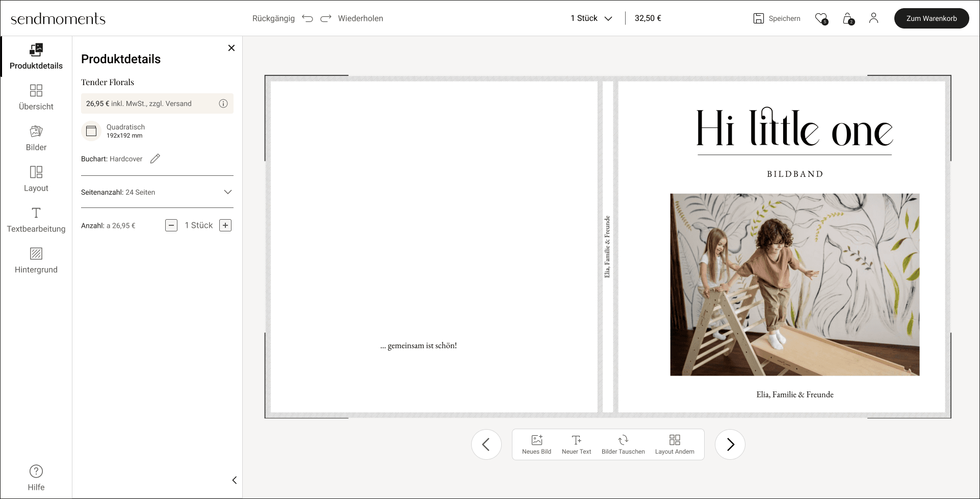Expand the Seitenanzahl 24 Seiten dropdown
The height and width of the screenshot is (499, 980).
[157, 192]
